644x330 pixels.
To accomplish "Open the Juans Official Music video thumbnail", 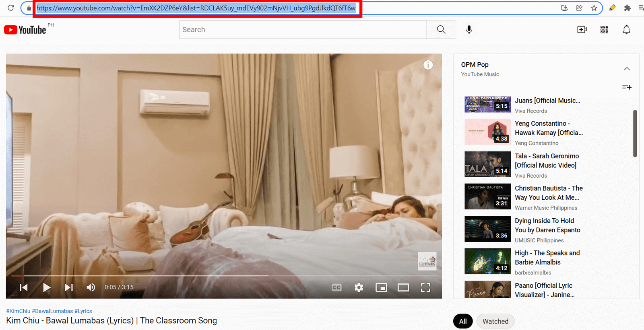I will [487, 105].
